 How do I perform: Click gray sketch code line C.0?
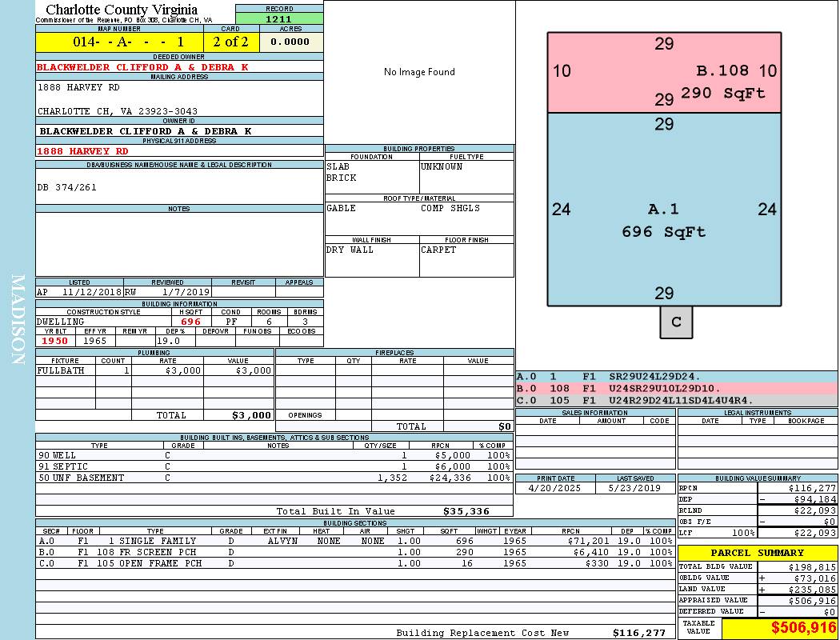click(x=676, y=400)
